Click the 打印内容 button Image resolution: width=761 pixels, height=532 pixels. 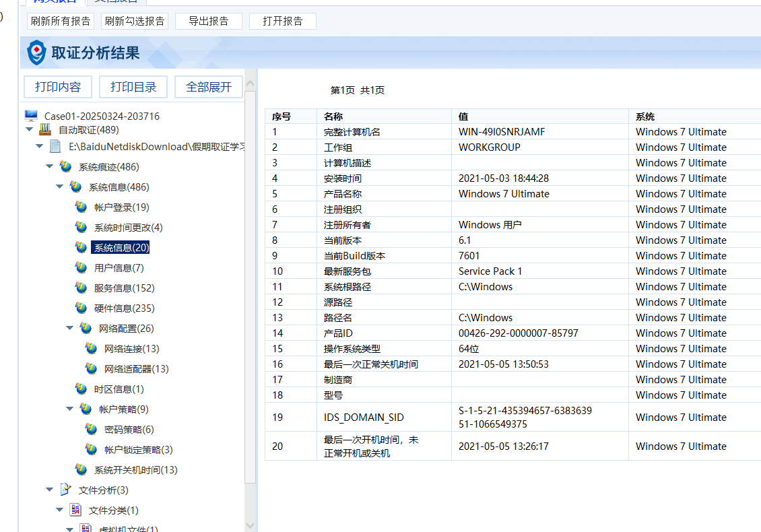[58, 87]
